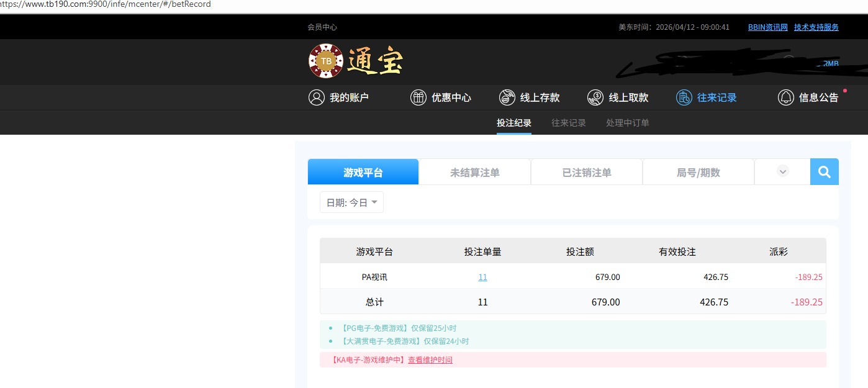Click the online withdrawal hand icon
This screenshot has width=868, height=388.
(x=595, y=97)
